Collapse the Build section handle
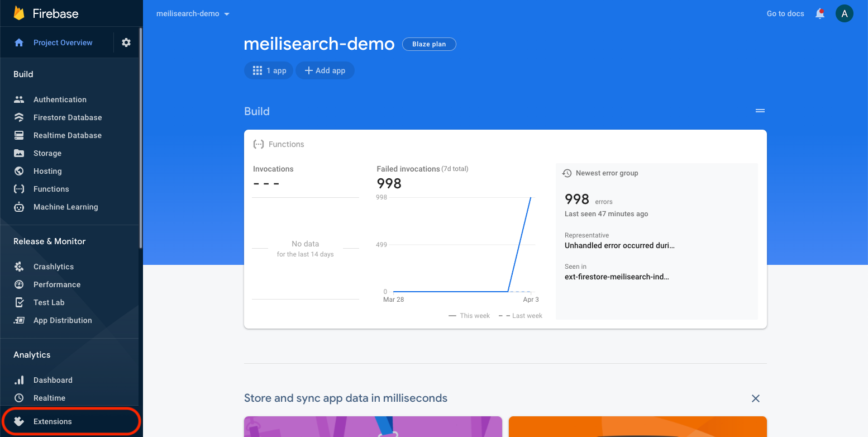 [x=760, y=111]
